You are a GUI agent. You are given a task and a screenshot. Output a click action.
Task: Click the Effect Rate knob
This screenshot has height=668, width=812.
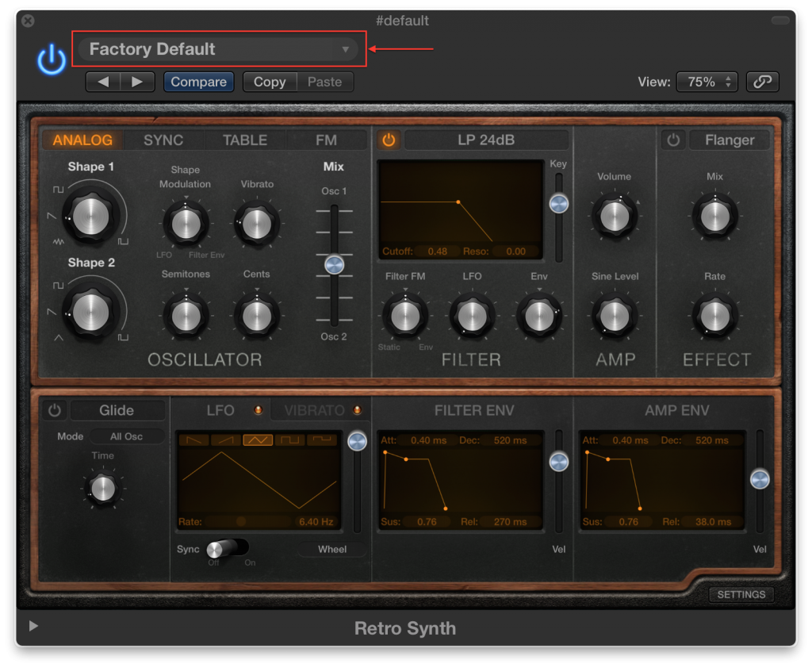pyautogui.click(x=715, y=316)
